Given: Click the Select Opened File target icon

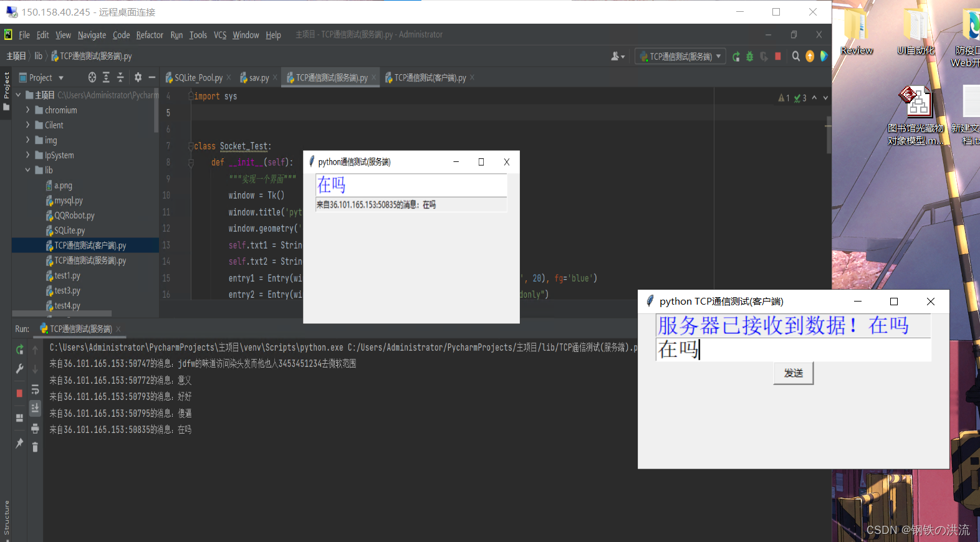Looking at the screenshot, I should [92, 77].
